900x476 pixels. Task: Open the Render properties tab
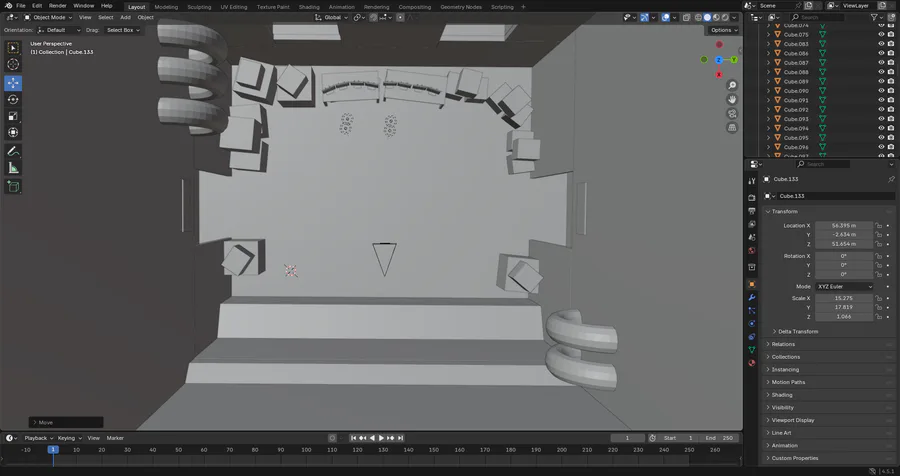(752, 198)
